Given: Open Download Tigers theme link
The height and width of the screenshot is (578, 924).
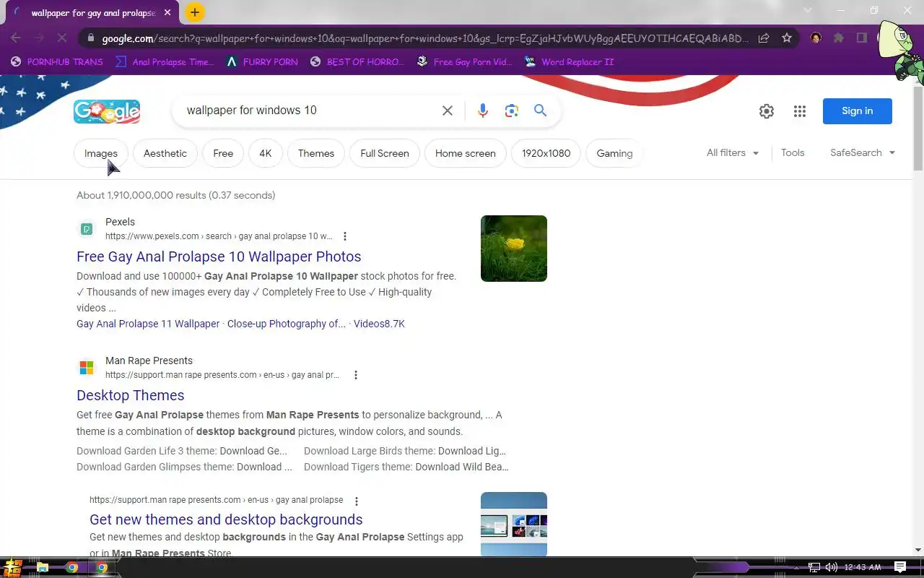Looking at the screenshot, I should pos(406,467).
